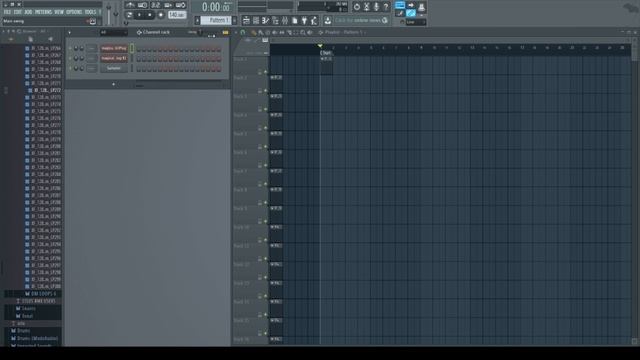640x360 pixels.
Task: Open the TOOLS menu
Action: (90, 12)
